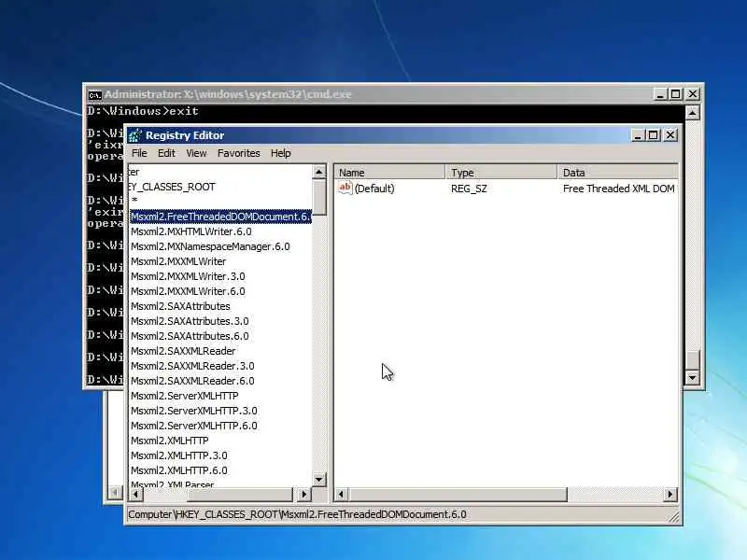
Task: Select the HKEY_CLASSES_ROOT tree node
Action: tap(172, 187)
